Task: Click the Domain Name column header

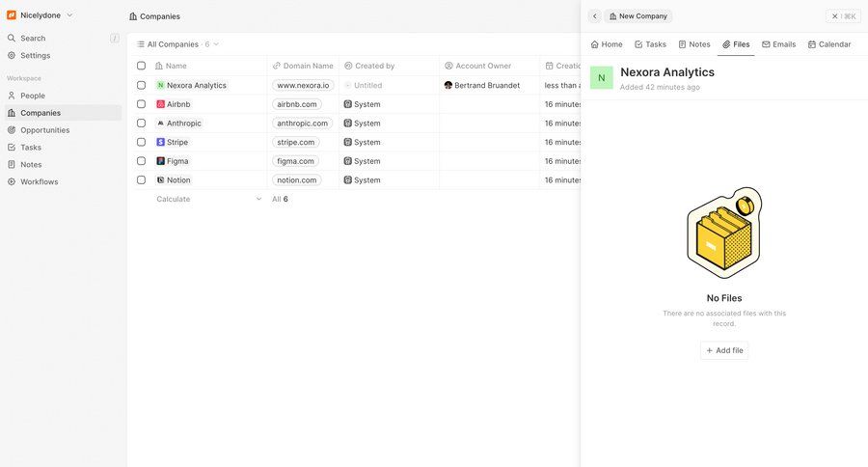Action: [x=303, y=66]
